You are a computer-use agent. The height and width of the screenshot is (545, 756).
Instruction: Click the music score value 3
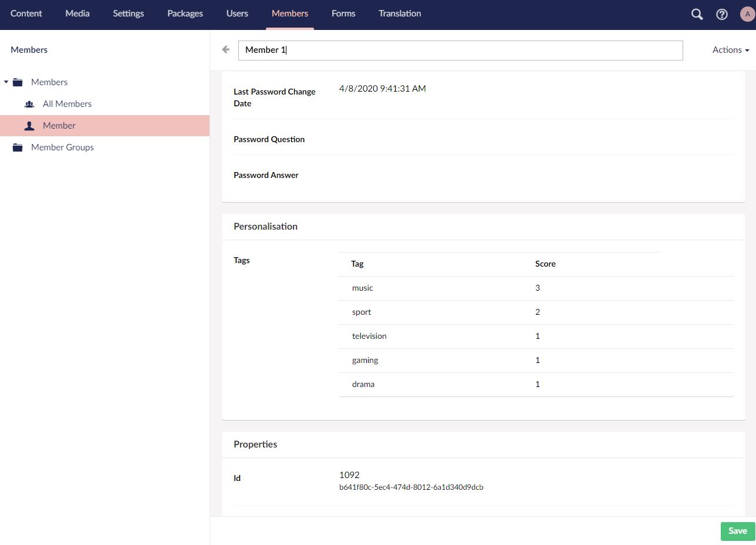point(538,288)
